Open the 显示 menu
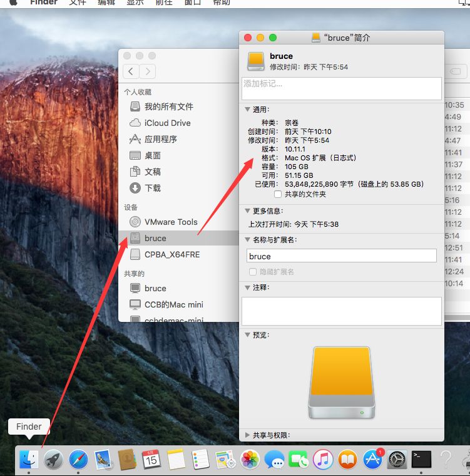The image size is (470, 476). click(135, 3)
